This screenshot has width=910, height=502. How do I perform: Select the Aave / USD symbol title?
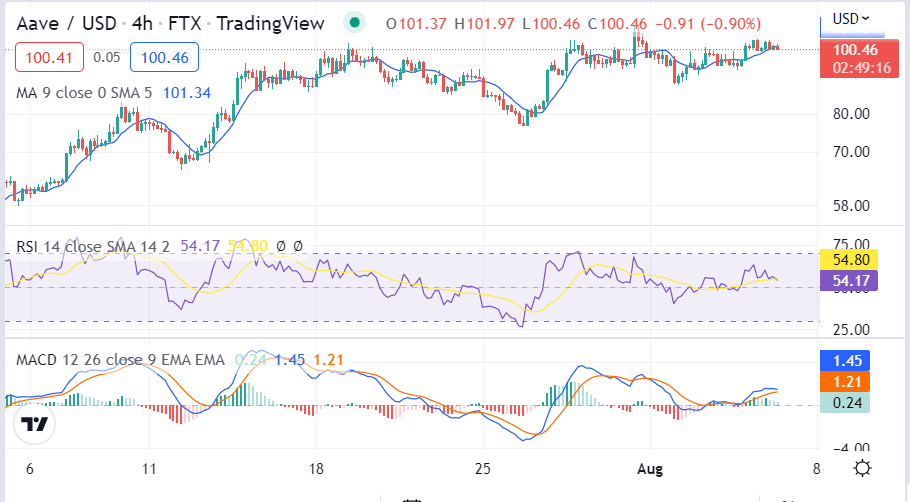click(x=66, y=24)
